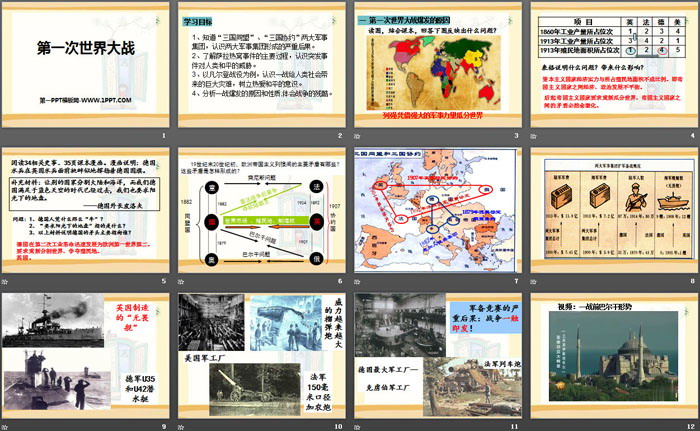Click slide number 3 label
This screenshot has height=431, width=700.
coord(516,135)
